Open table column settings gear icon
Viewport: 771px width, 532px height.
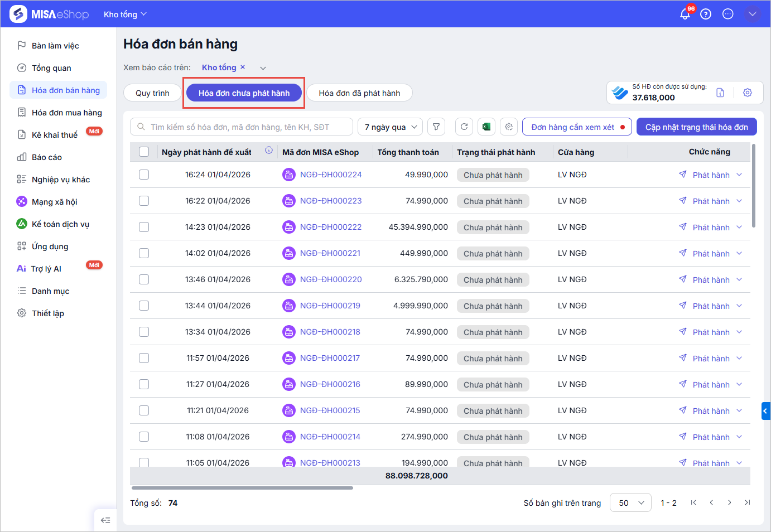pos(509,127)
